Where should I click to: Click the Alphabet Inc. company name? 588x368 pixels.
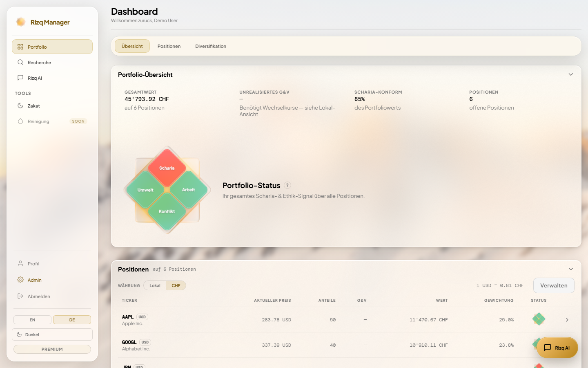click(x=136, y=349)
